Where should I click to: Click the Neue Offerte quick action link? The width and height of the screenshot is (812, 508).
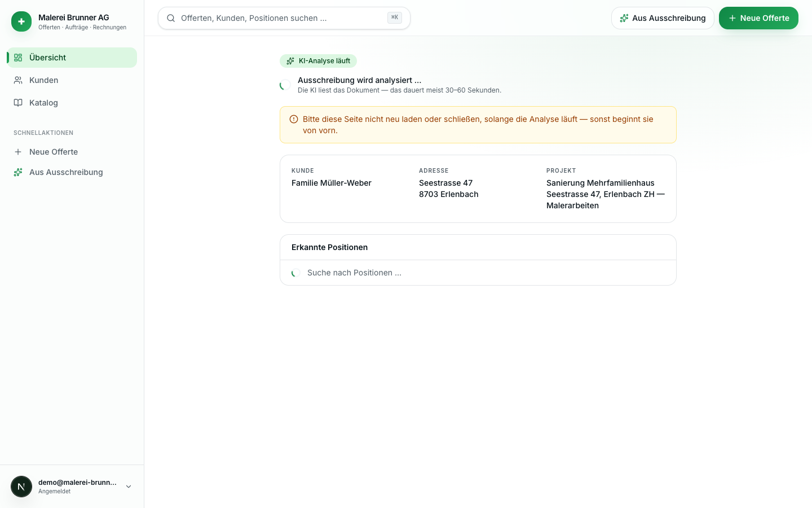72,152
